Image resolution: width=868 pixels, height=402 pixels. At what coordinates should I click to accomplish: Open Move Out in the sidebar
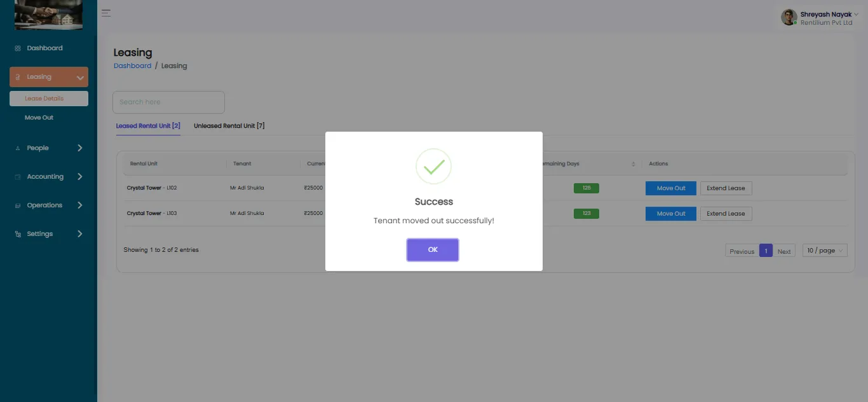39,118
